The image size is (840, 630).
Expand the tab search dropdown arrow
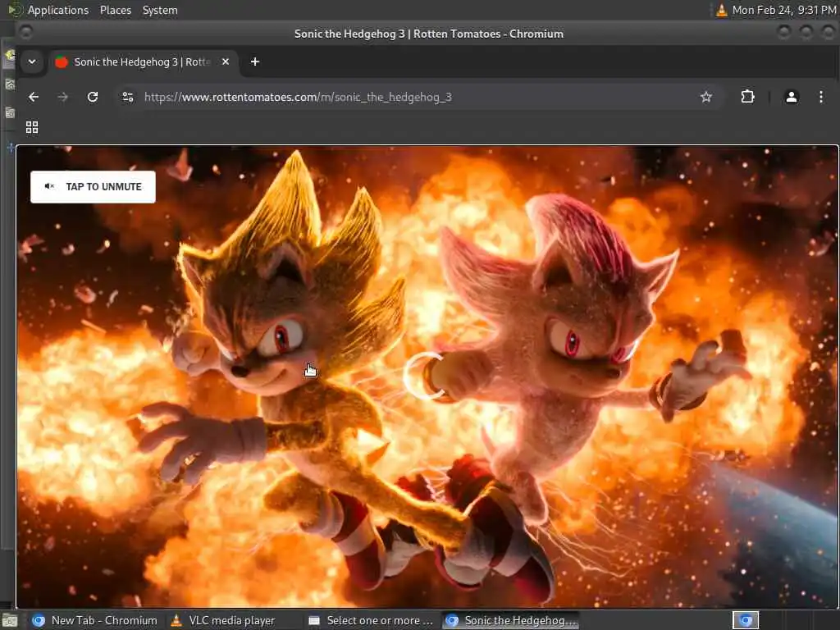tap(32, 62)
